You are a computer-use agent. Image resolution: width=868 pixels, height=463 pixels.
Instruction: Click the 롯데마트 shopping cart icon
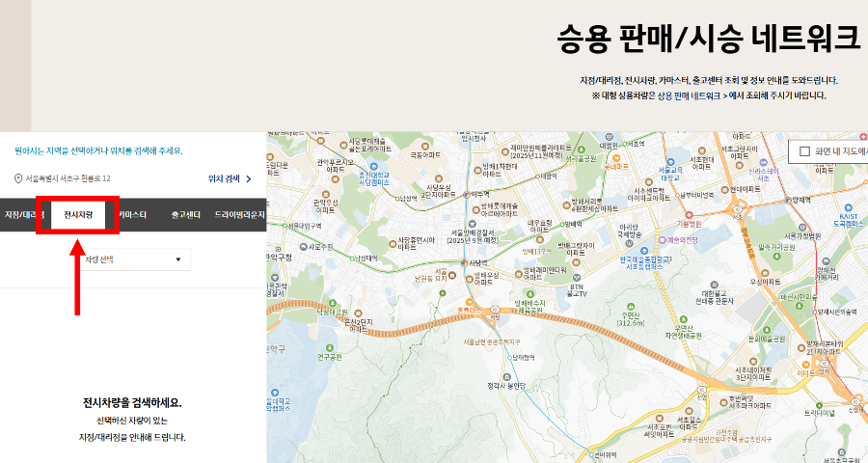(615, 158)
